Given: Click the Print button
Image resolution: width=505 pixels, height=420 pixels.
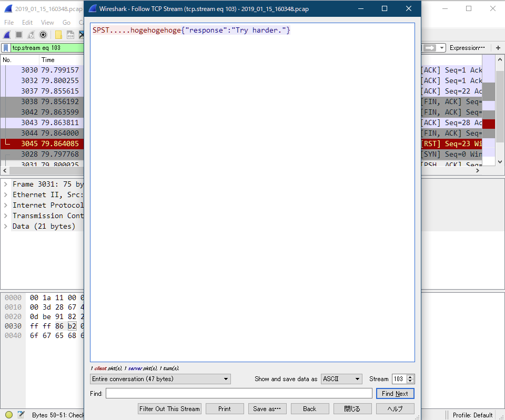Looking at the screenshot, I should click(x=225, y=409).
